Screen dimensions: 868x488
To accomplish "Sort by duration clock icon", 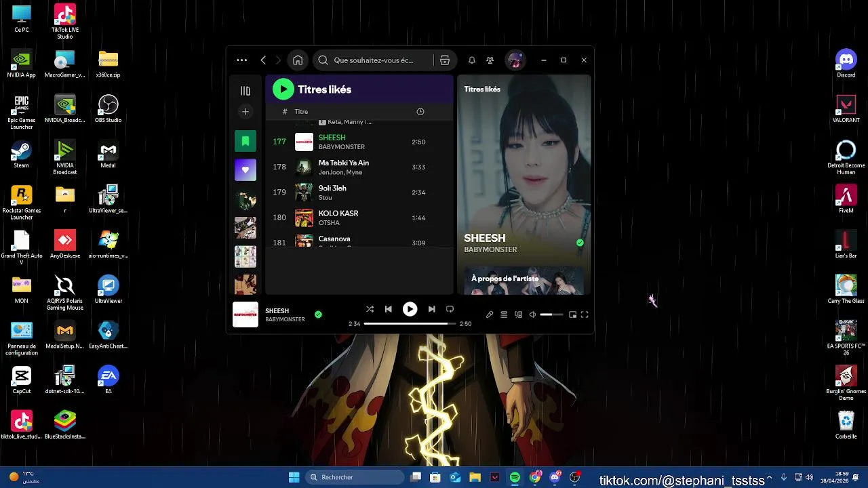I will pyautogui.click(x=420, y=112).
